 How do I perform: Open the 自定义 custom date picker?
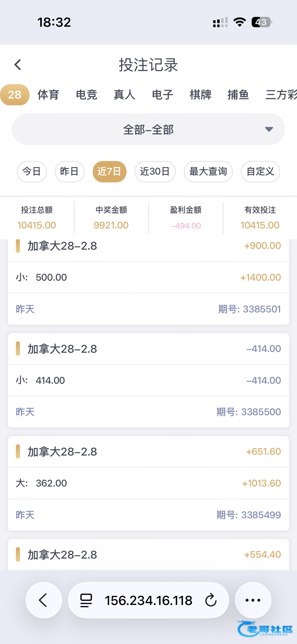tap(260, 172)
